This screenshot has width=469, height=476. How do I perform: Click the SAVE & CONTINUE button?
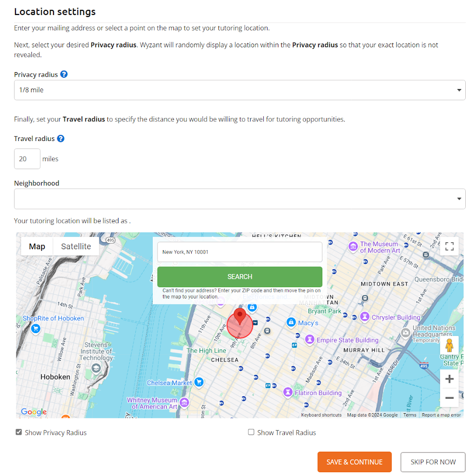(354, 461)
